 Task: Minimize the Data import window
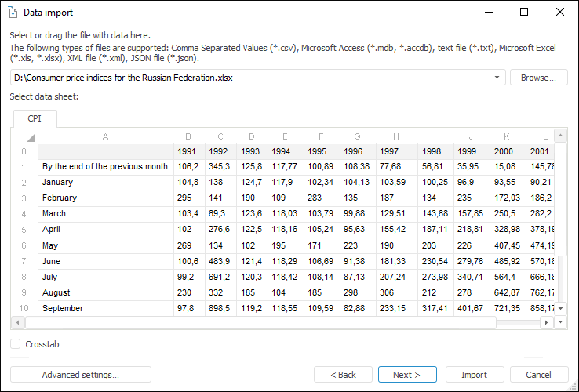[488, 13]
